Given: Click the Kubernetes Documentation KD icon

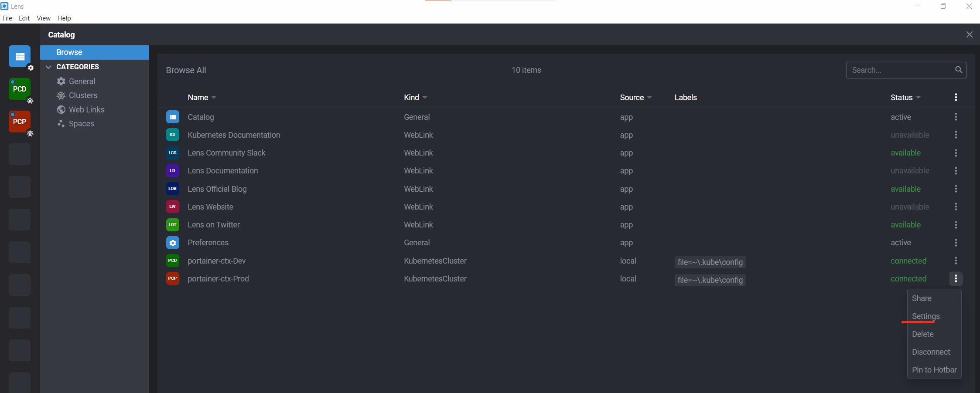Looking at the screenshot, I should point(173,135).
